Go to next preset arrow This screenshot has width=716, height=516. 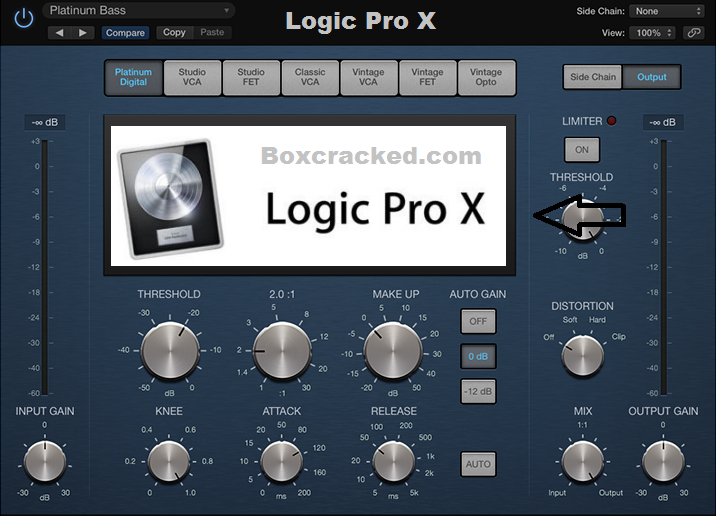tap(83, 32)
